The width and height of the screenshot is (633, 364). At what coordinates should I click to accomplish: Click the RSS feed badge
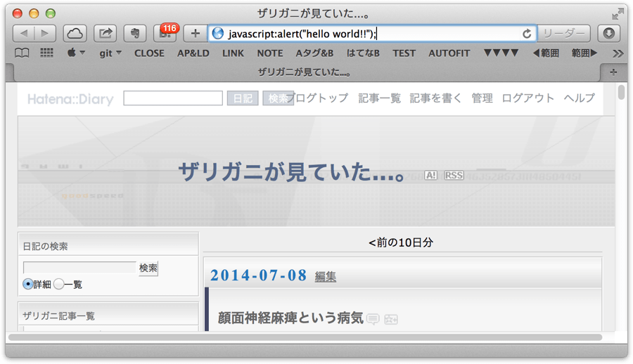(x=454, y=176)
